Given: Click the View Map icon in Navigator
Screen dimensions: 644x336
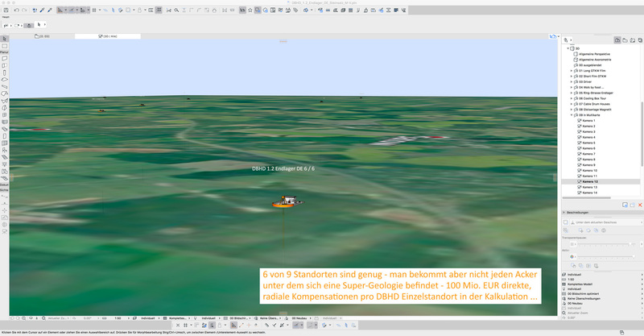Looking at the screenshot, I should tap(625, 39).
